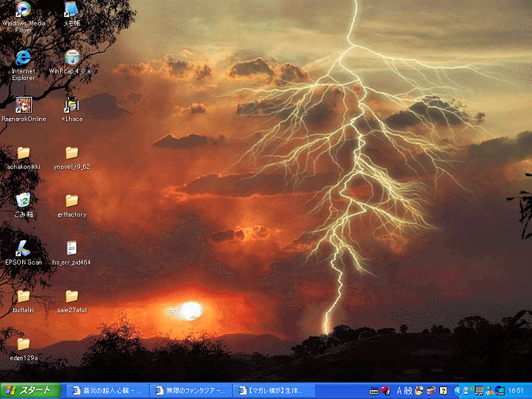
Task: Open the IME pad tools icon
Action: click(419, 391)
